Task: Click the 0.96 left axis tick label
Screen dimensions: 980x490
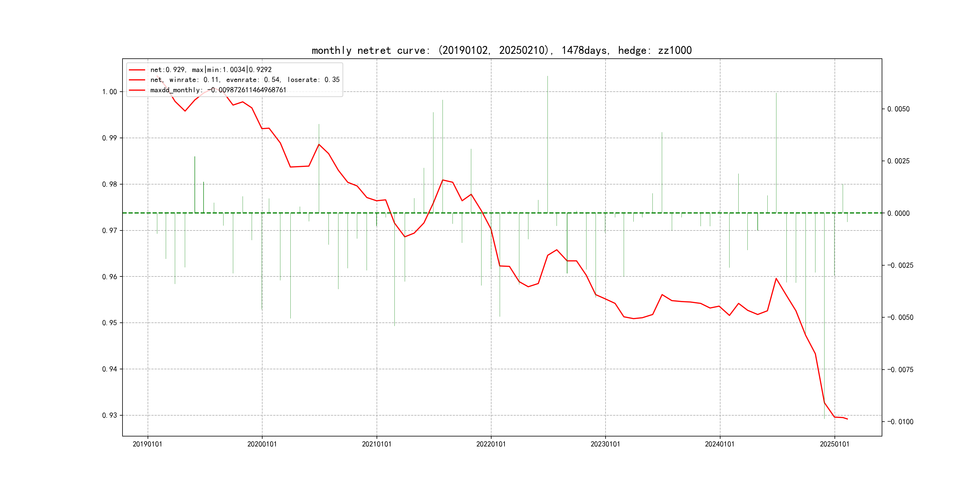Action: click(109, 277)
